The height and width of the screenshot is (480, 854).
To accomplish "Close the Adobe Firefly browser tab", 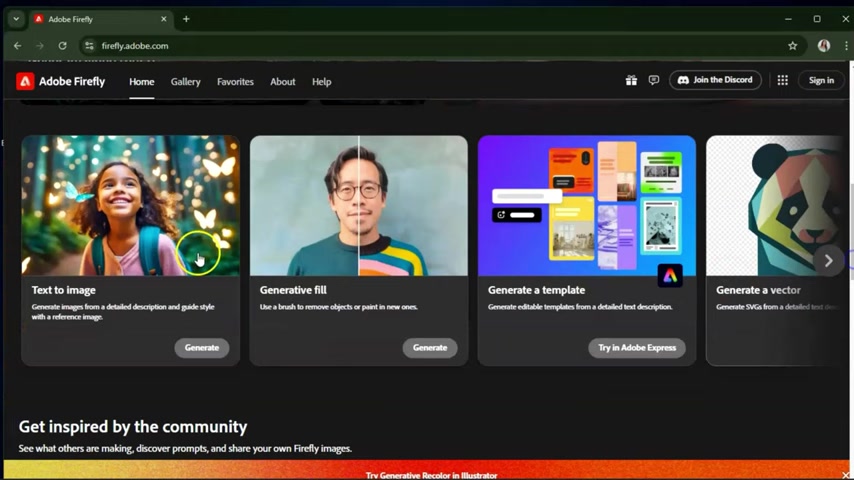I will tap(163, 19).
